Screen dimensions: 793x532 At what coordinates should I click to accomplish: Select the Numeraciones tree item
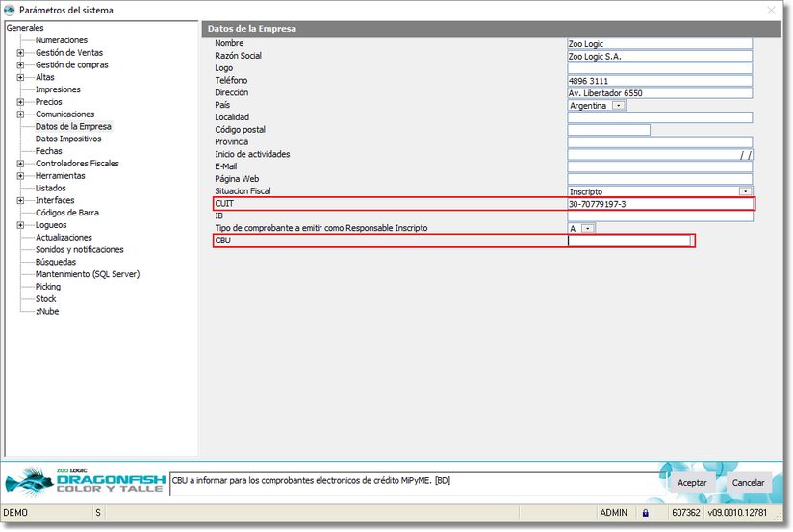pyautogui.click(x=61, y=40)
